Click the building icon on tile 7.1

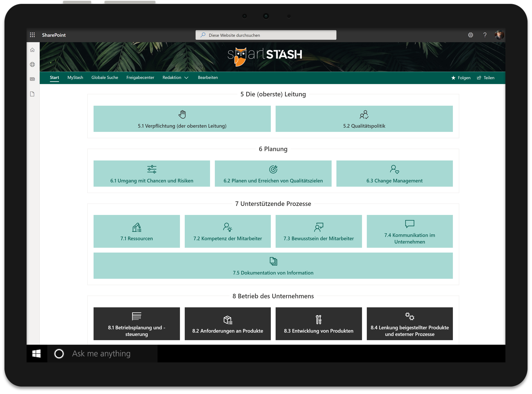pyautogui.click(x=137, y=227)
